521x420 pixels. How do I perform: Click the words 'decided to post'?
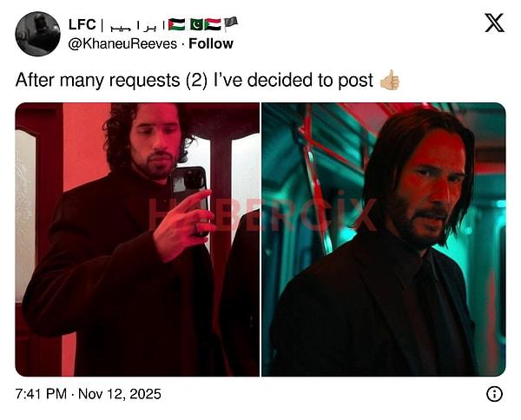pyautogui.click(x=310, y=81)
